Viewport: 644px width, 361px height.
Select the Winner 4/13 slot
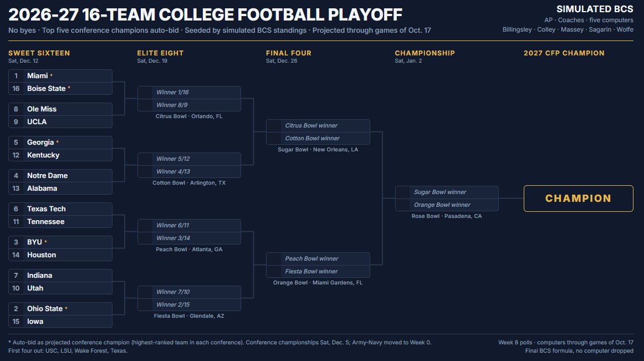point(190,171)
